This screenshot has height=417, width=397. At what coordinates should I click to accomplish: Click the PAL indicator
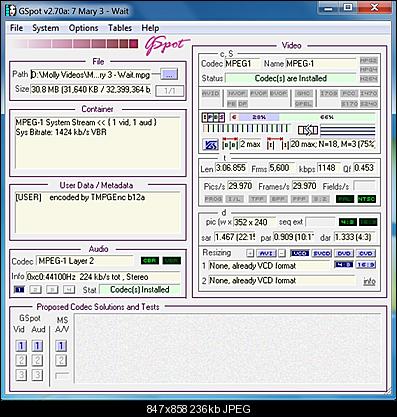click(344, 199)
